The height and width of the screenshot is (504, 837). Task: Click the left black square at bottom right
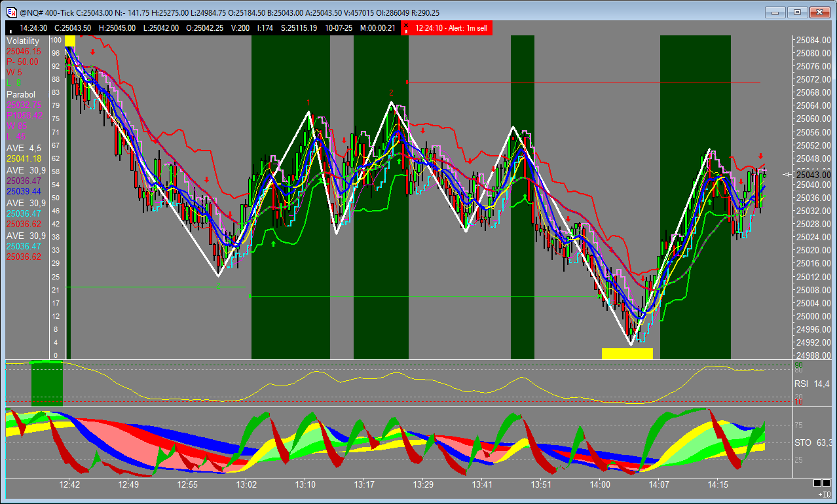click(817, 483)
